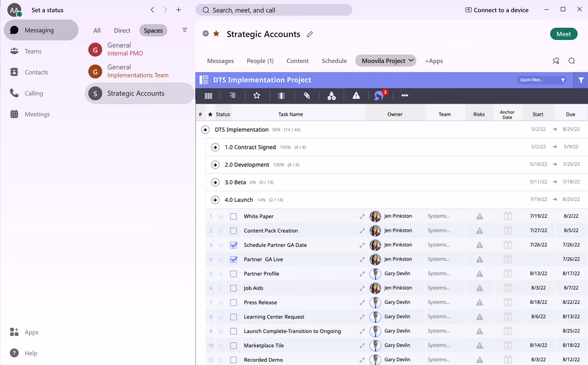Image resolution: width=588 pixels, height=365 pixels.
Task: Click Connect to a device
Action: click(497, 10)
